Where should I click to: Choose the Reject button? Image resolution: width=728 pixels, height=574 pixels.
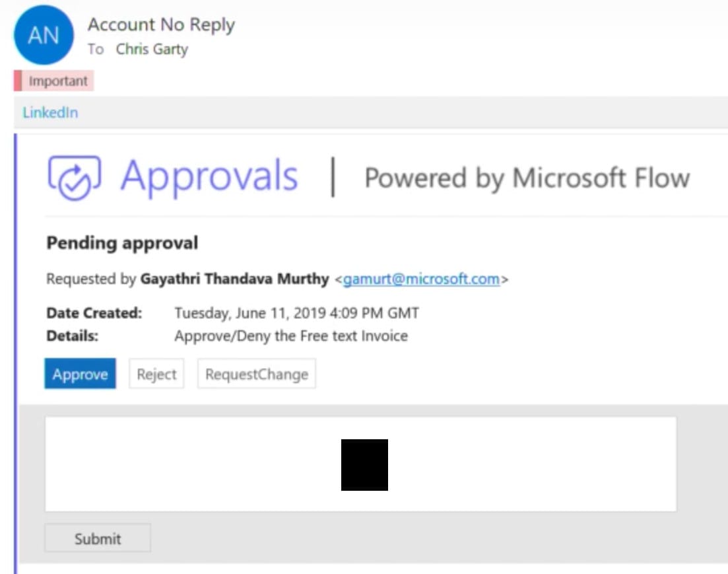click(156, 375)
